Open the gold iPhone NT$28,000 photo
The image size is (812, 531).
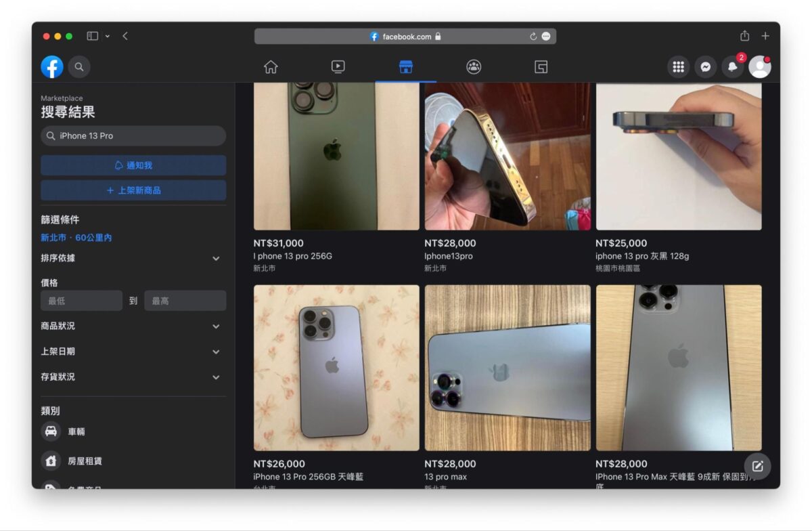pyautogui.click(x=507, y=156)
